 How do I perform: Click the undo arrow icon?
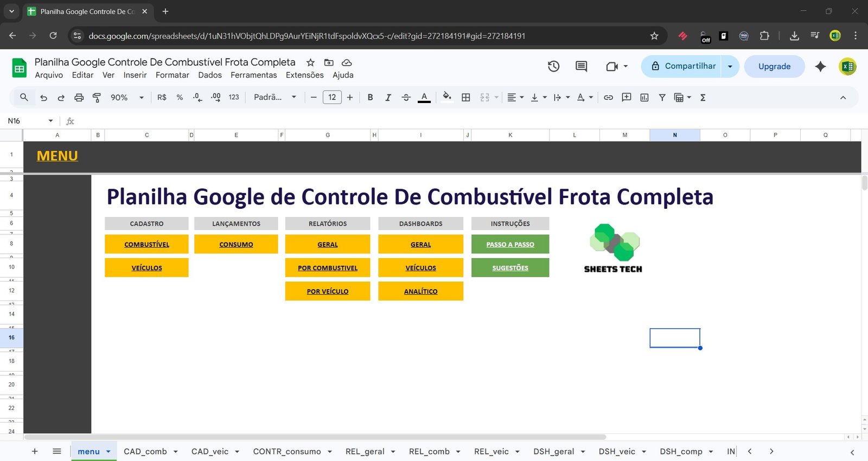tap(43, 98)
